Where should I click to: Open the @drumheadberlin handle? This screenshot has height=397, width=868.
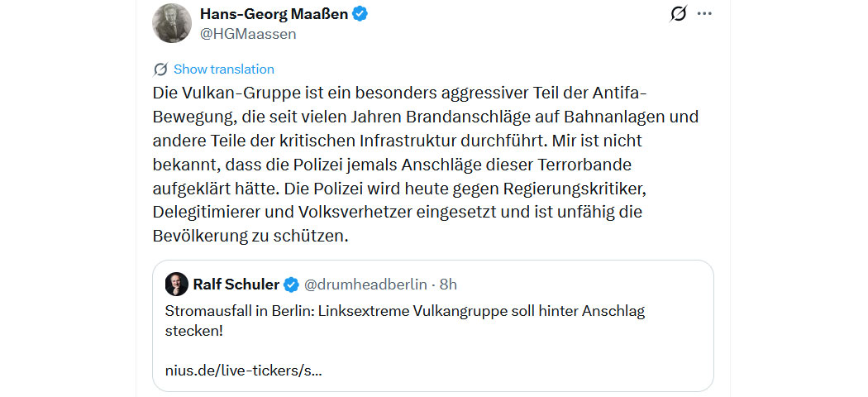tap(365, 285)
